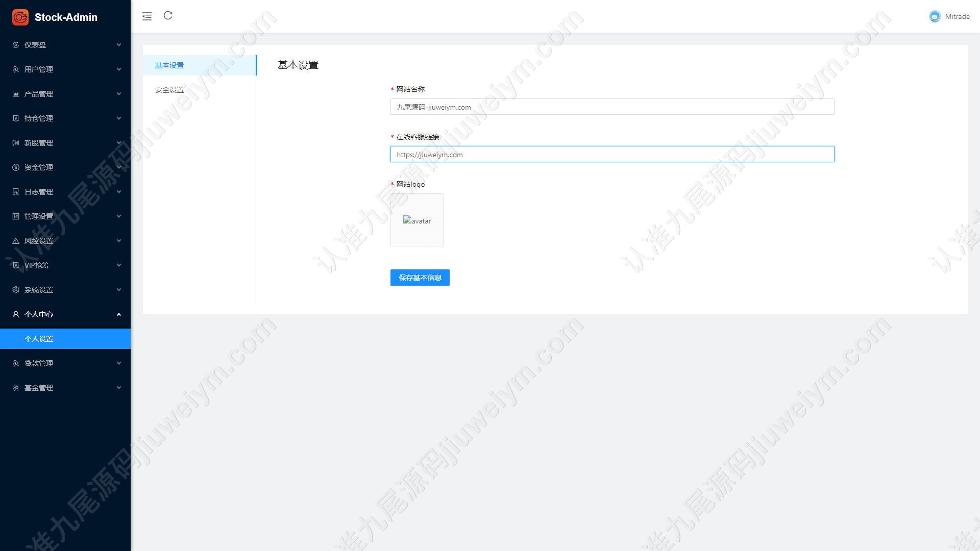
Task: Click the 系统设置 gear icon
Action: tap(16, 290)
